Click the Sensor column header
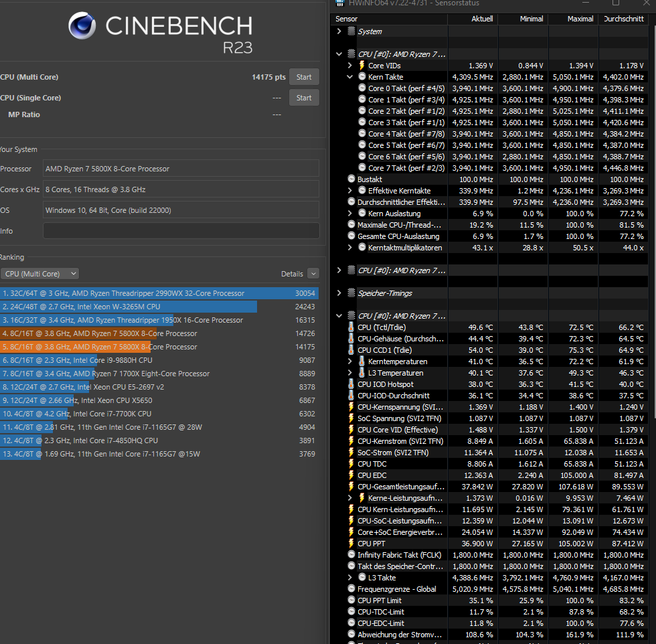Image resolution: width=656 pixels, height=644 pixels. [390, 19]
